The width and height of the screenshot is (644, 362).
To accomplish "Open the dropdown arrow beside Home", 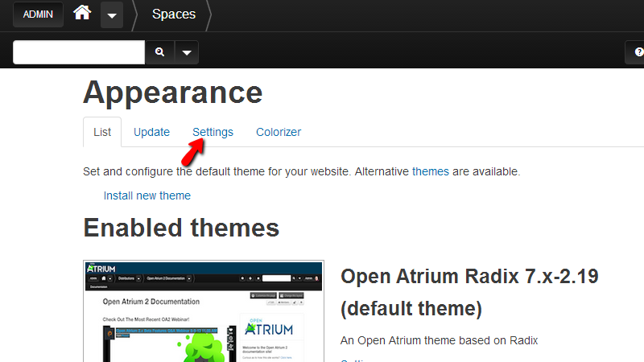I will pos(112,15).
